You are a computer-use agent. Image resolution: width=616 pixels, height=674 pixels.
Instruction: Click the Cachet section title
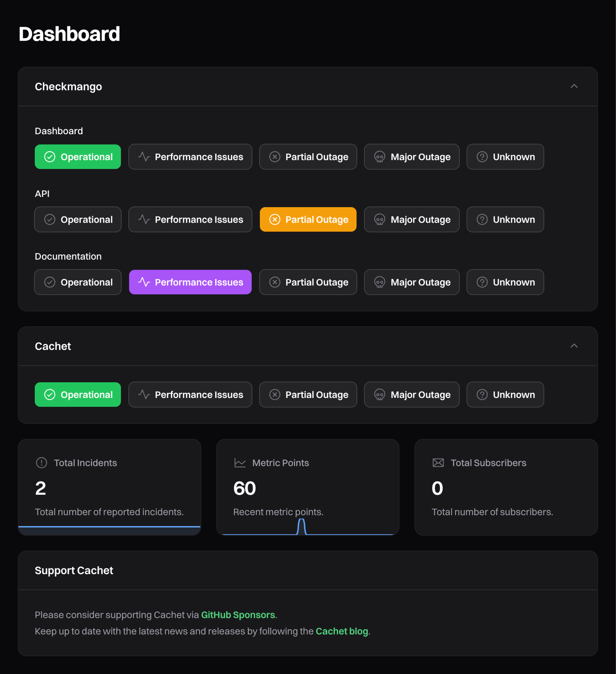(53, 346)
